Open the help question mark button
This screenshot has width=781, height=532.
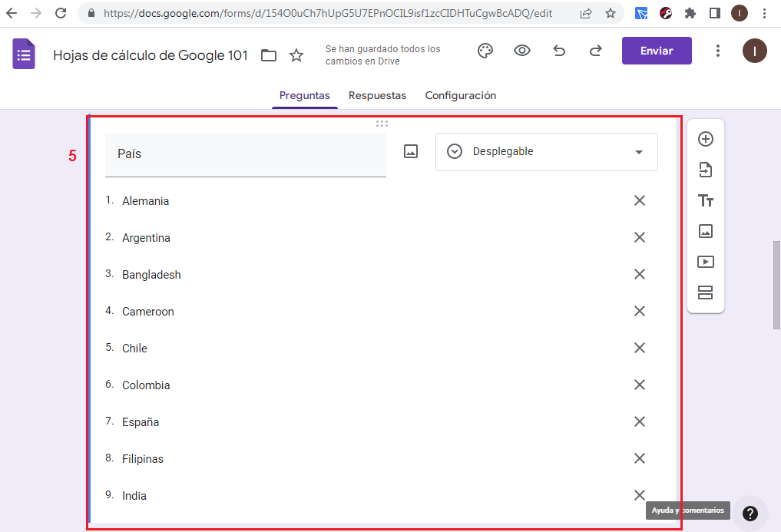pos(750,513)
